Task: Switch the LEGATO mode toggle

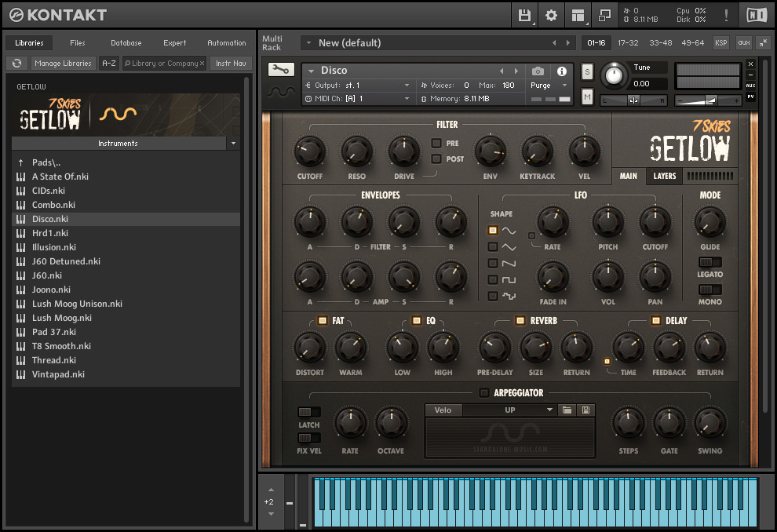Action: point(710,262)
